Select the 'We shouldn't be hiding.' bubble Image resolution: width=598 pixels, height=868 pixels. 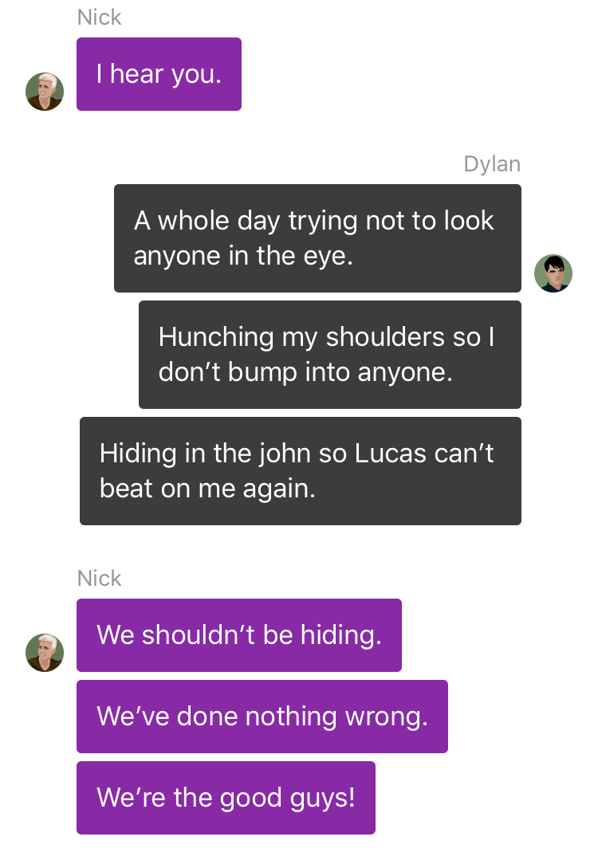coord(238,635)
